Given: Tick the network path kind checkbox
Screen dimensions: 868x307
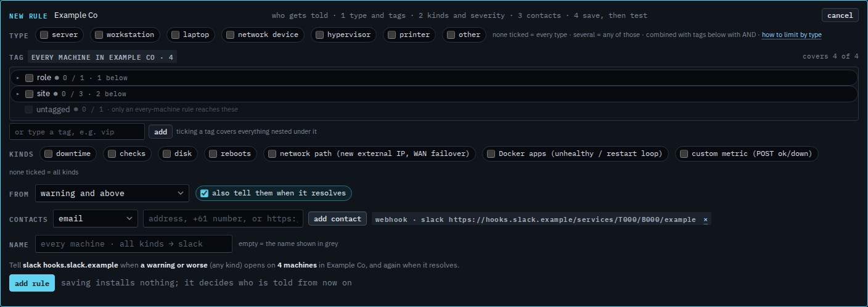Looking at the screenshot, I should (x=272, y=154).
